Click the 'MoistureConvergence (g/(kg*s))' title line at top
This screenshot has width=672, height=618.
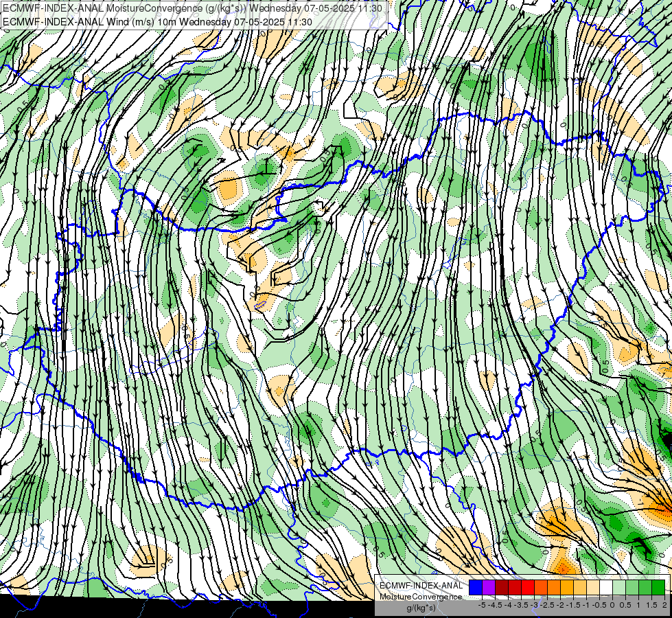(192, 8)
